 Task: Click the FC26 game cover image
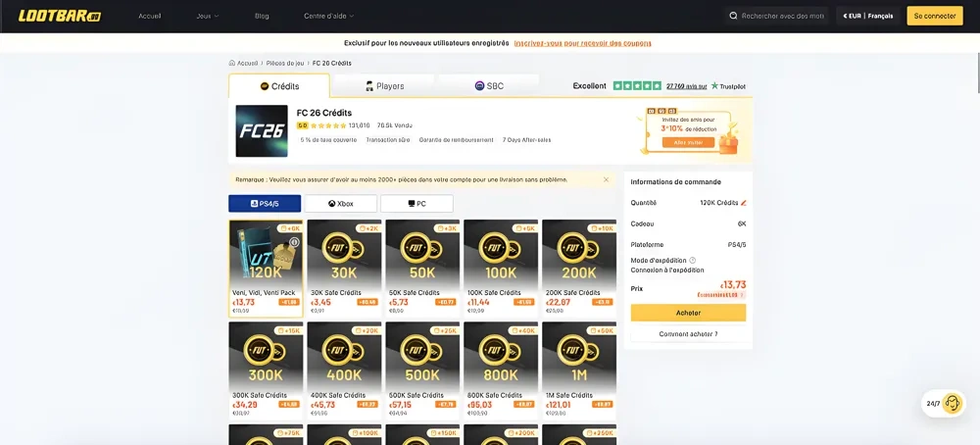click(262, 131)
